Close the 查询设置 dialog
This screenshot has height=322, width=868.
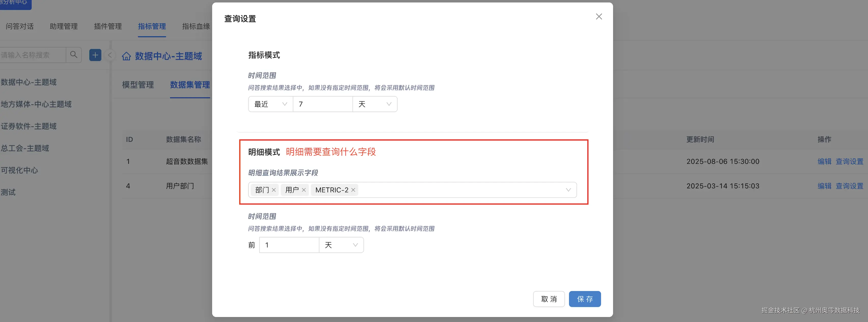click(x=599, y=16)
